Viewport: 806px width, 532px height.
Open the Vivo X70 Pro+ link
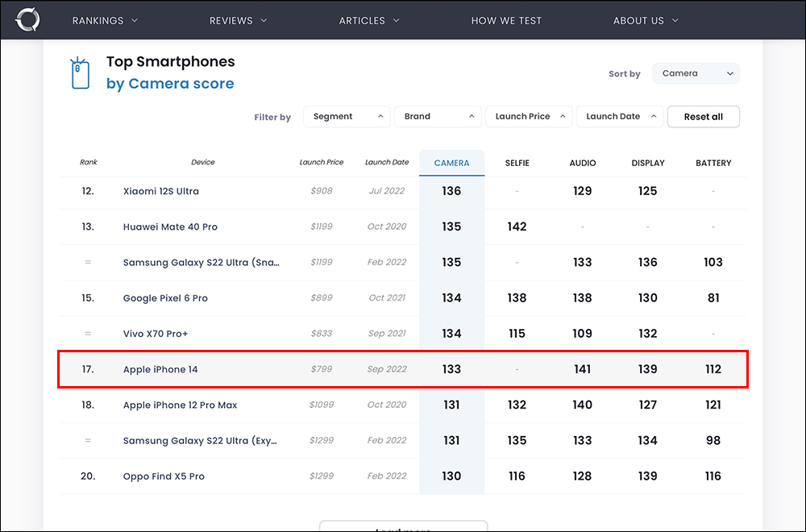point(156,334)
